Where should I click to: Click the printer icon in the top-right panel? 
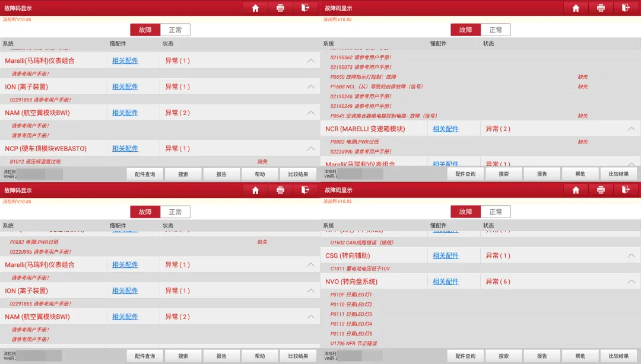(x=601, y=8)
